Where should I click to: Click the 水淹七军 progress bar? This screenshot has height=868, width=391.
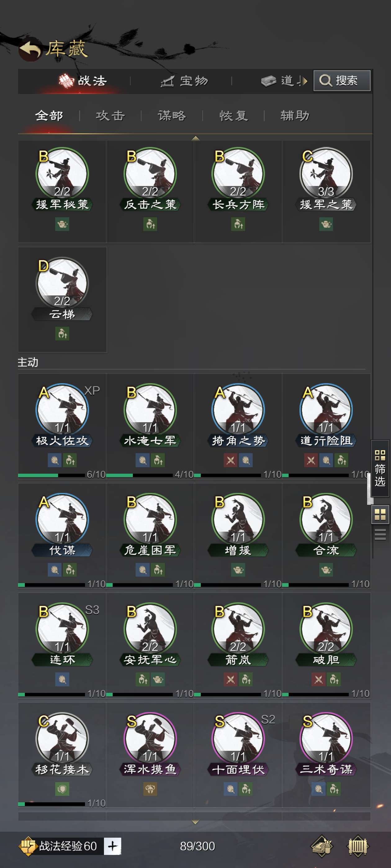(139, 475)
